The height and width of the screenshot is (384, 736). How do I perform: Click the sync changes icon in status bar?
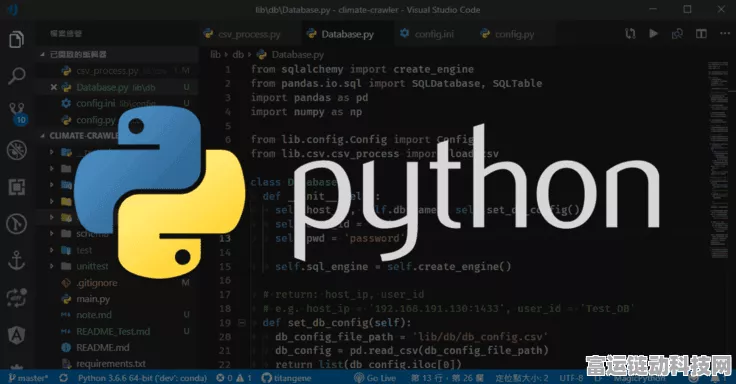(x=63, y=378)
